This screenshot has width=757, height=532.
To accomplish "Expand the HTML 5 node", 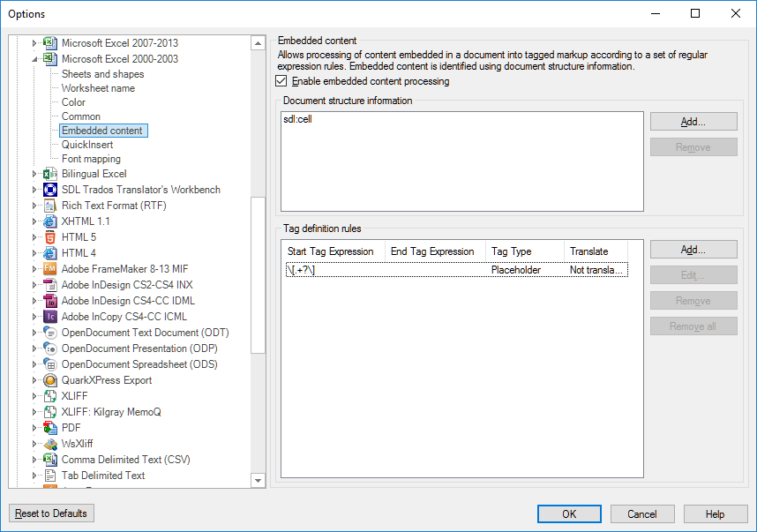I will point(34,237).
